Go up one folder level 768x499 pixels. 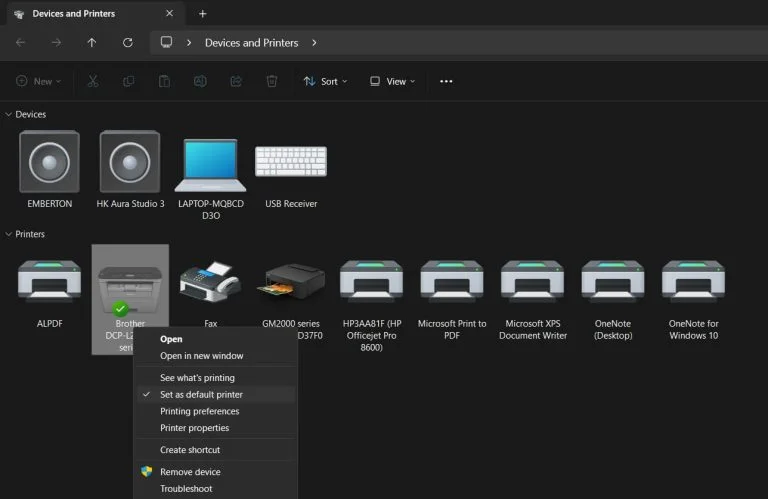coord(92,43)
